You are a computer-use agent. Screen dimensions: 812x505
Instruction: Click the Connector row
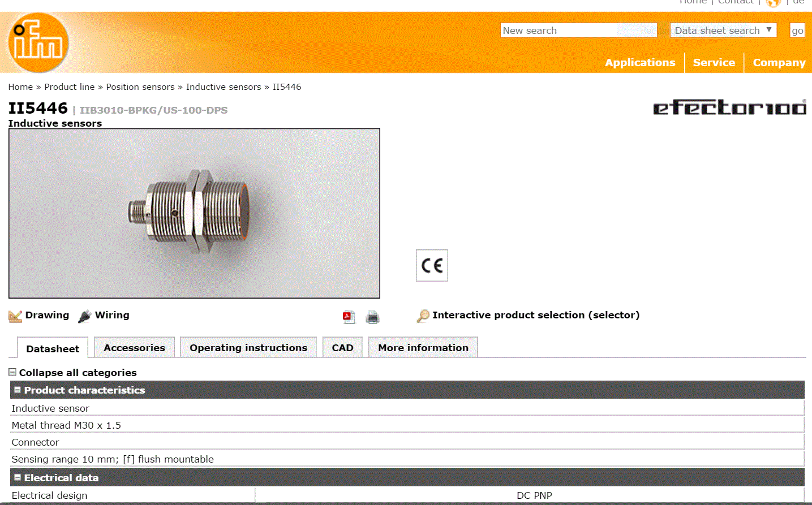(x=407, y=442)
